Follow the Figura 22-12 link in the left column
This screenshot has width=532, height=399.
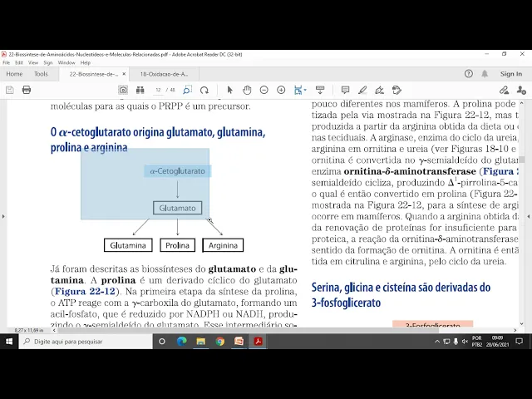pos(85,291)
